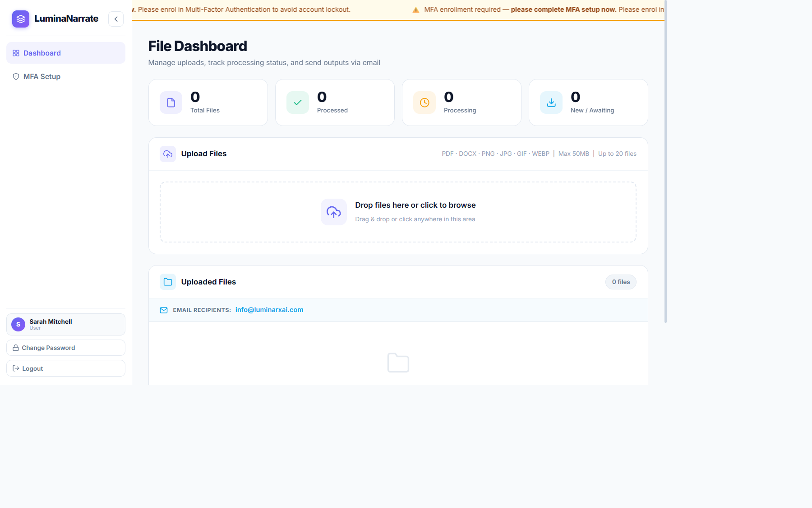Click the email envelope icon beside recipients
This screenshot has height=508, width=812.
(x=163, y=310)
